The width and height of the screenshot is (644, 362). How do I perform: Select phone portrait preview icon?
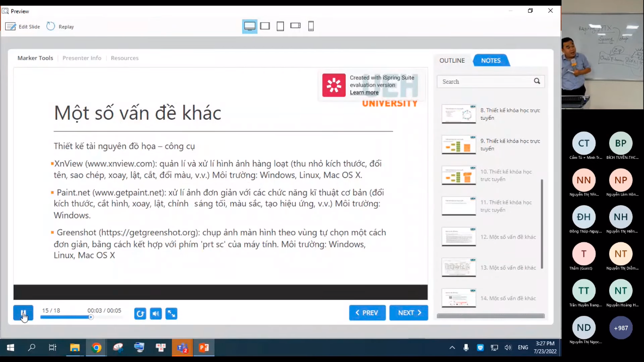click(x=311, y=26)
